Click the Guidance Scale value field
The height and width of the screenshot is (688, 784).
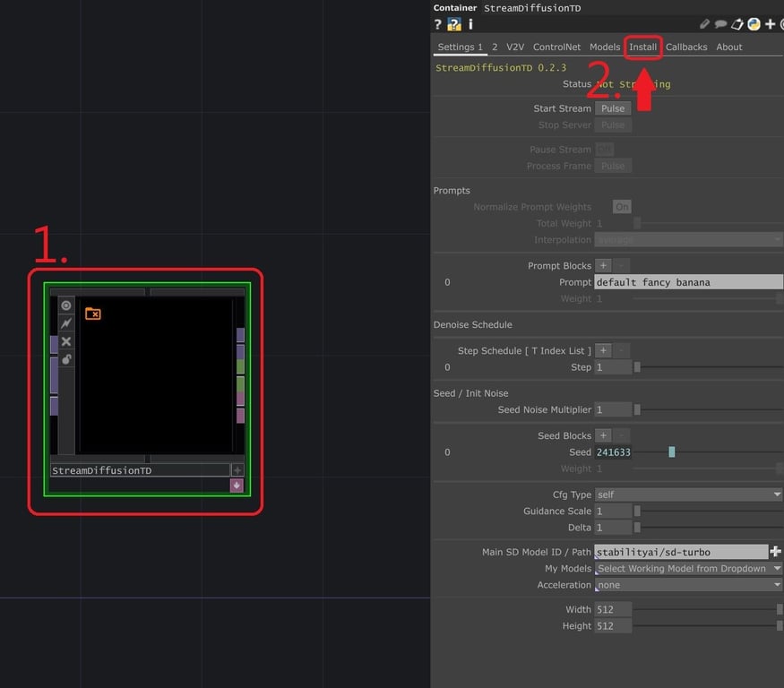[x=613, y=511]
